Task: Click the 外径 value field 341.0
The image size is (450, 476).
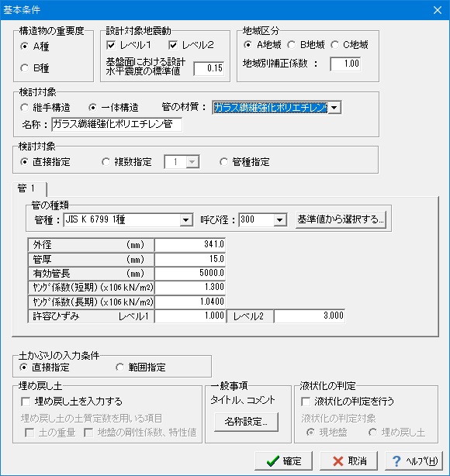Action: click(190, 245)
